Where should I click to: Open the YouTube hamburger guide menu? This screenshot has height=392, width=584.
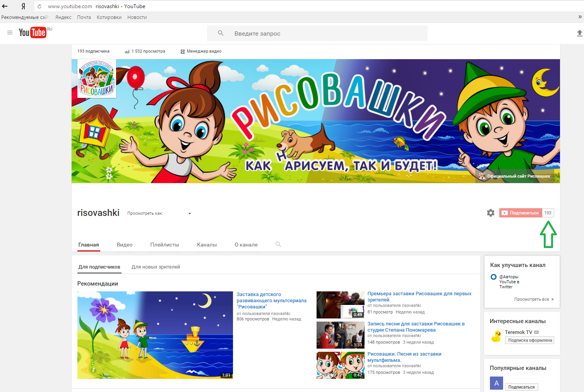pyautogui.click(x=10, y=33)
